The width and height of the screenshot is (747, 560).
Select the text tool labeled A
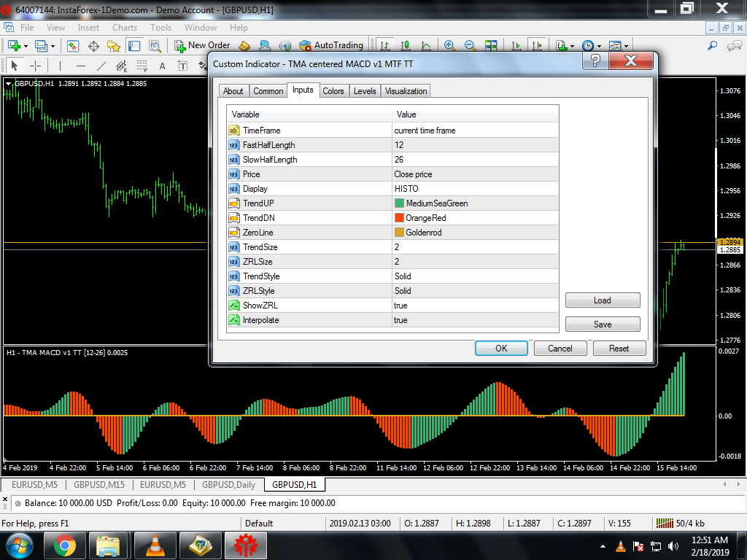(163, 66)
